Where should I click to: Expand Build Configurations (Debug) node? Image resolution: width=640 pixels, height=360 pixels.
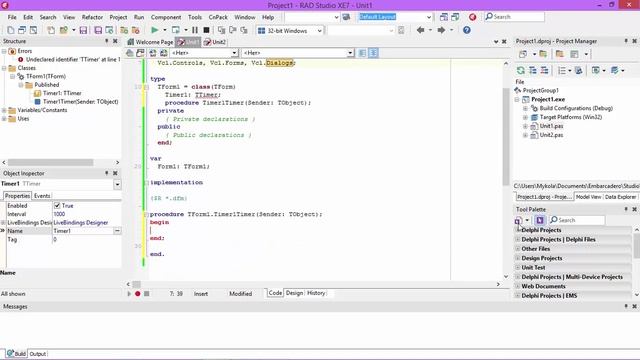point(526,109)
